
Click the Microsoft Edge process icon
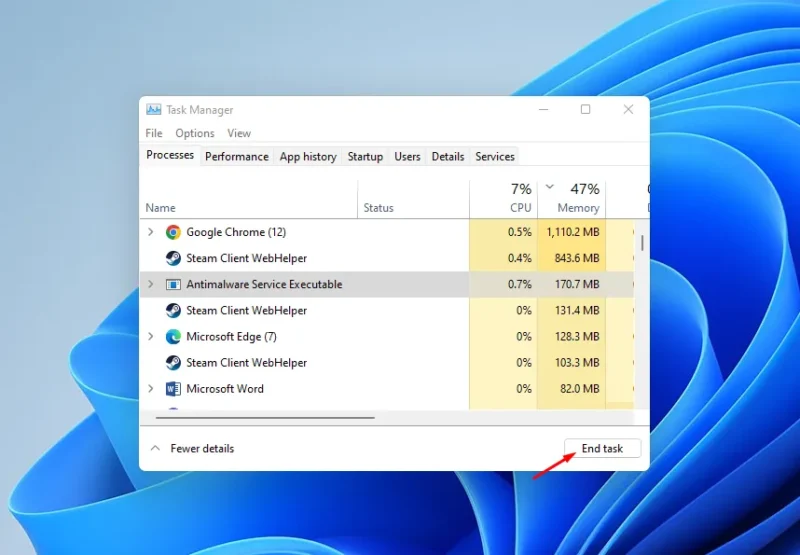coord(173,337)
